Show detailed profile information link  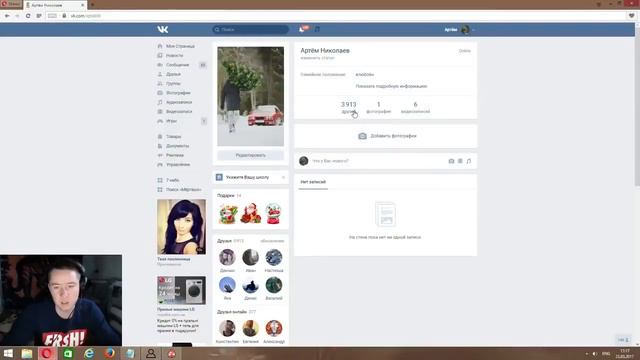coord(391,87)
